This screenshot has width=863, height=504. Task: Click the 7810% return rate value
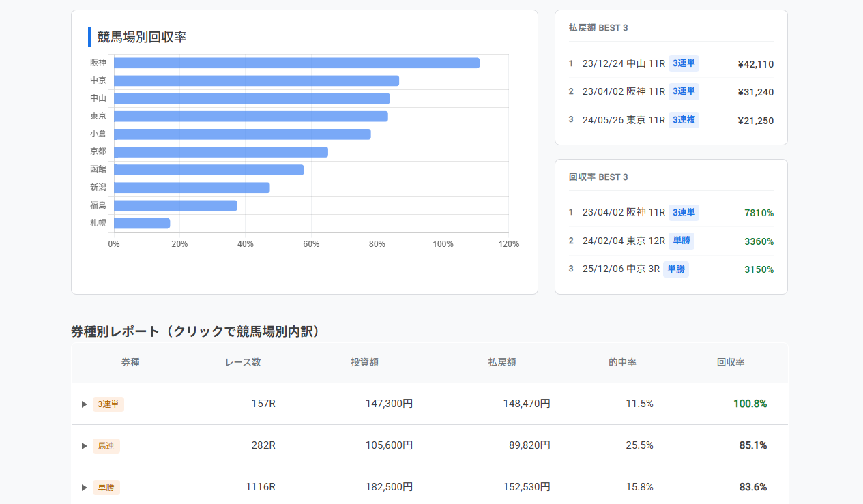click(759, 212)
